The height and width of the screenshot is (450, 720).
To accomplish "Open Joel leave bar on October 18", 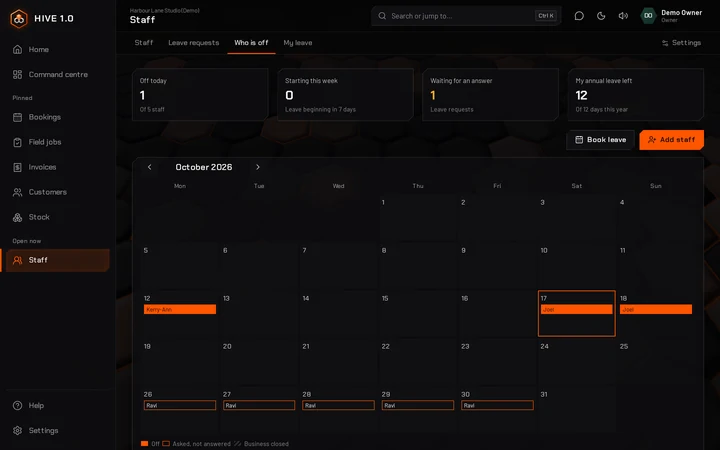I will coord(656,309).
